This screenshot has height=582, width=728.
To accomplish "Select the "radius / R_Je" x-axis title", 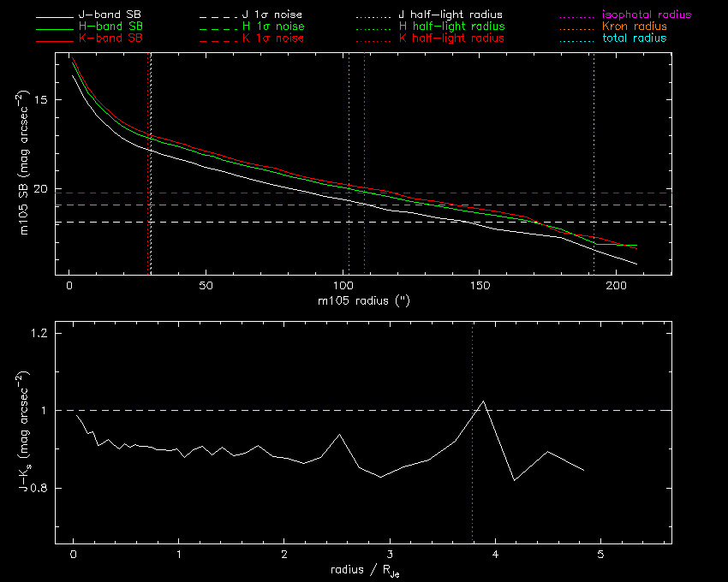I will (362, 570).
